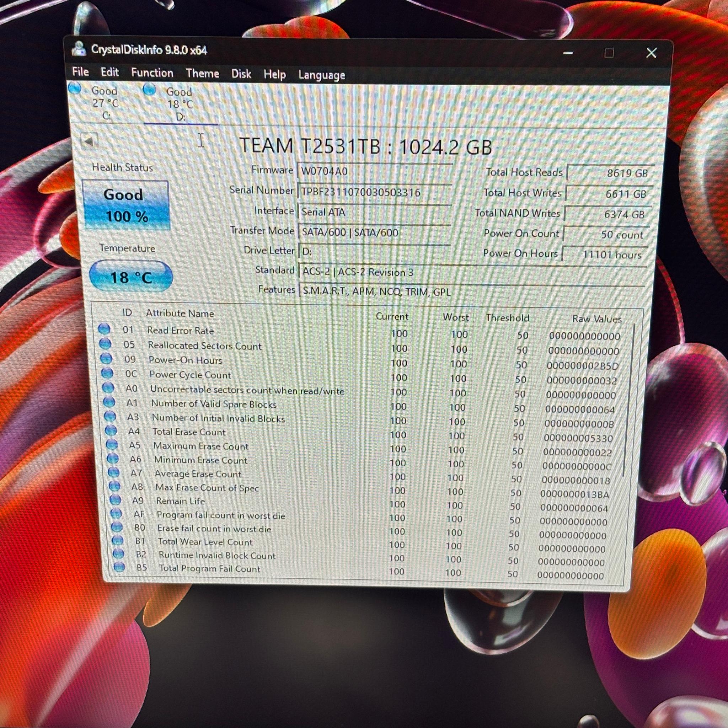Image resolution: width=728 pixels, height=728 pixels.
Task: Click the attribute list vertical scrollbar
Action: tap(629, 400)
